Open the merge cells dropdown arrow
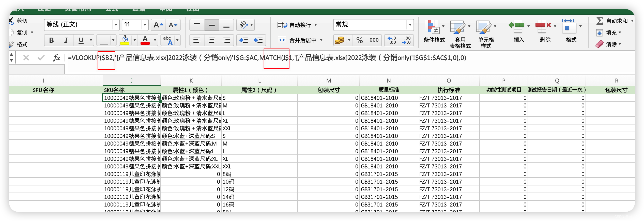 321,40
